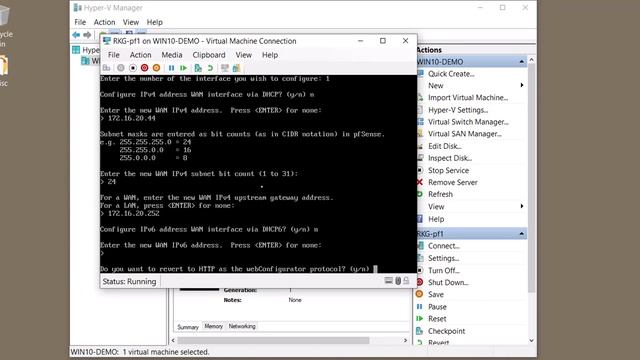The width and height of the screenshot is (640, 360).
Task: Open View menu in Hyper-V Manager
Action: coord(131,22)
